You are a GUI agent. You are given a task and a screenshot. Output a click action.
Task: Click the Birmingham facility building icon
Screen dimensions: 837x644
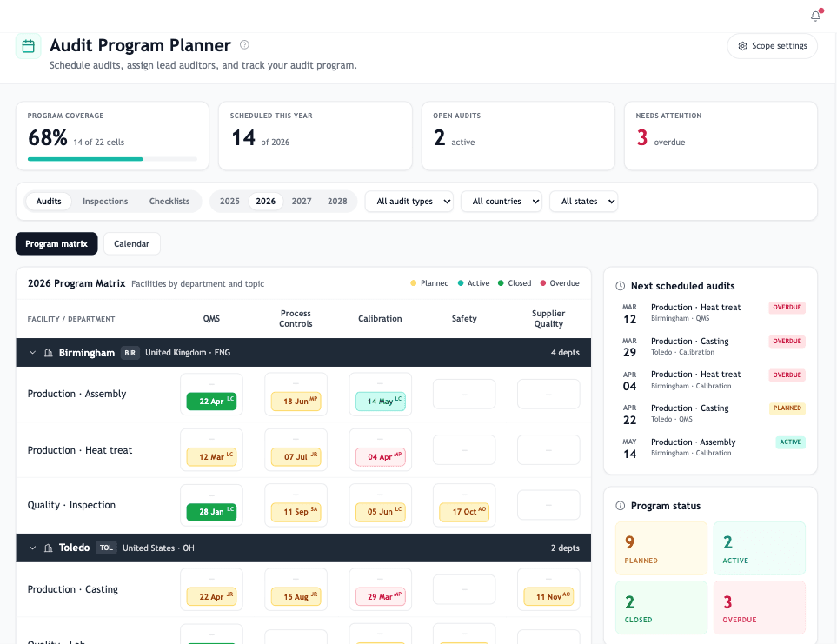(x=48, y=353)
